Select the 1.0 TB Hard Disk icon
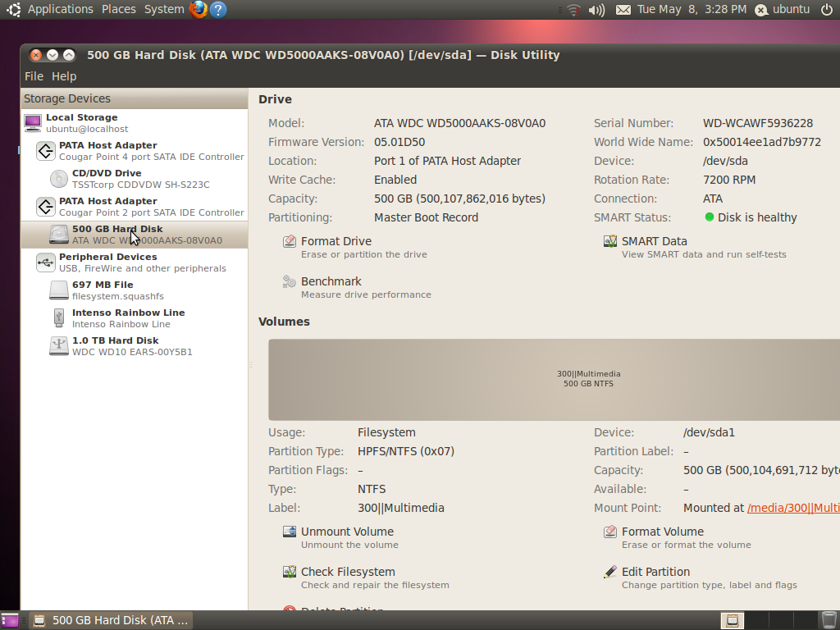Image resolution: width=840 pixels, height=630 pixels. [x=59, y=346]
